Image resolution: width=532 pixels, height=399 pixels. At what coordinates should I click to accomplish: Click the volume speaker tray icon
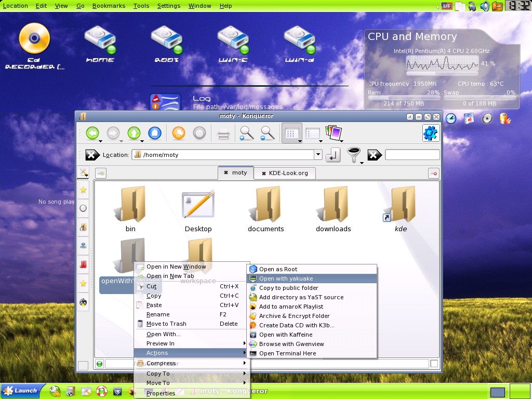485,6
